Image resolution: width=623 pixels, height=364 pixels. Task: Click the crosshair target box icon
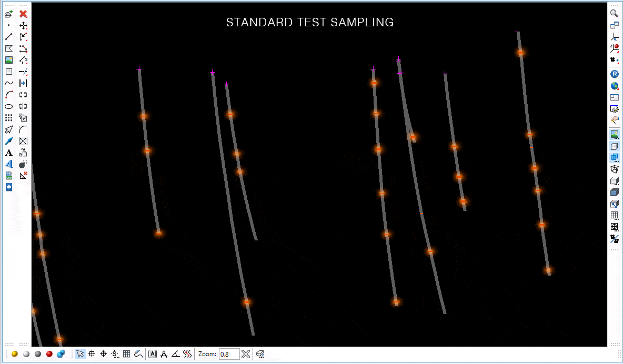(614, 227)
